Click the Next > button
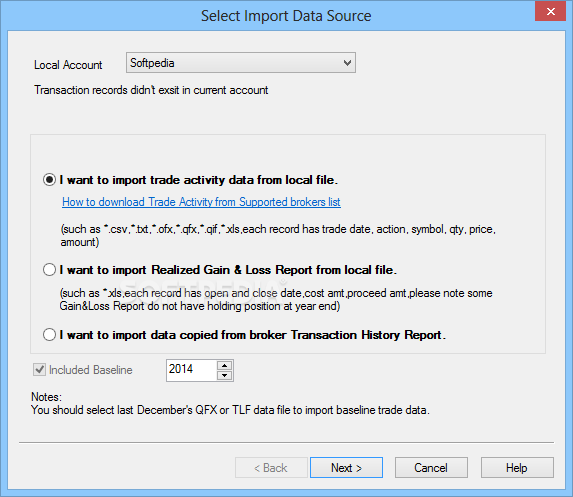The height and width of the screenshot is (497, 573). 346,467
